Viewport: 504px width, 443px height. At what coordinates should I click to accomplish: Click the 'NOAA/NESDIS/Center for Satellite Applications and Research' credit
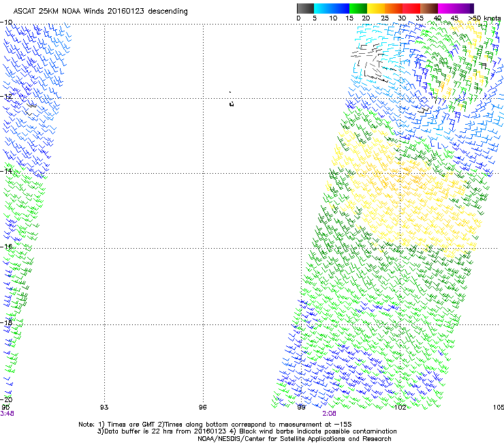[294, 439]
